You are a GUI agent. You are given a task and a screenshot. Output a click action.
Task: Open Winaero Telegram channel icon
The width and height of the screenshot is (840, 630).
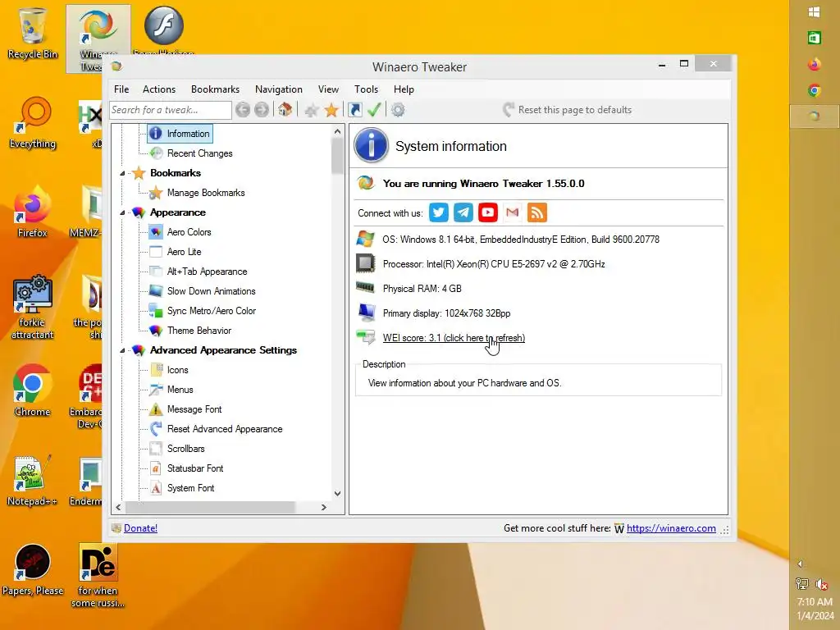(463, 212)
